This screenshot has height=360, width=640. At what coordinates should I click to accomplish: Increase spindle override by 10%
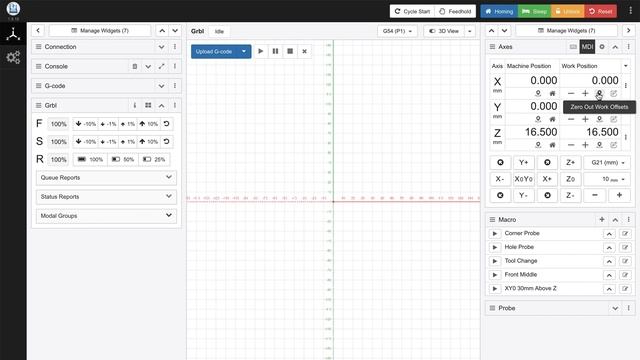tap(149, 142)
